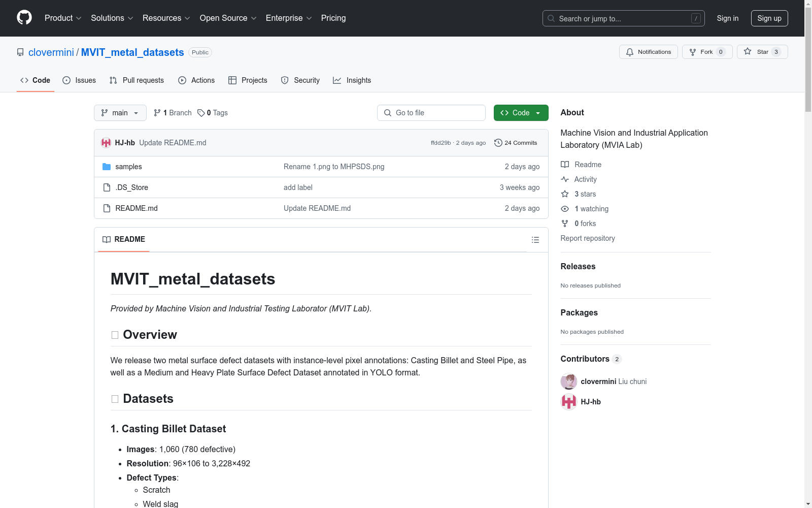Switch to the Pull requests tab
The image size is (812, 508).
[137, 80]
